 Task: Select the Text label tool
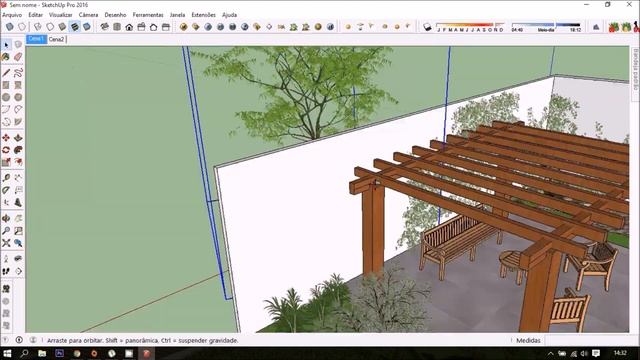18,190
